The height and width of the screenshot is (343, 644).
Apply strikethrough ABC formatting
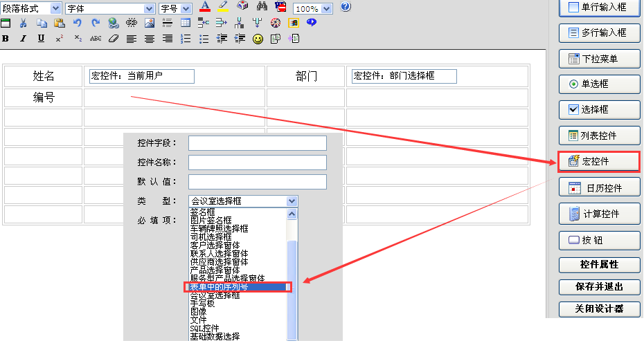(96, 39)
